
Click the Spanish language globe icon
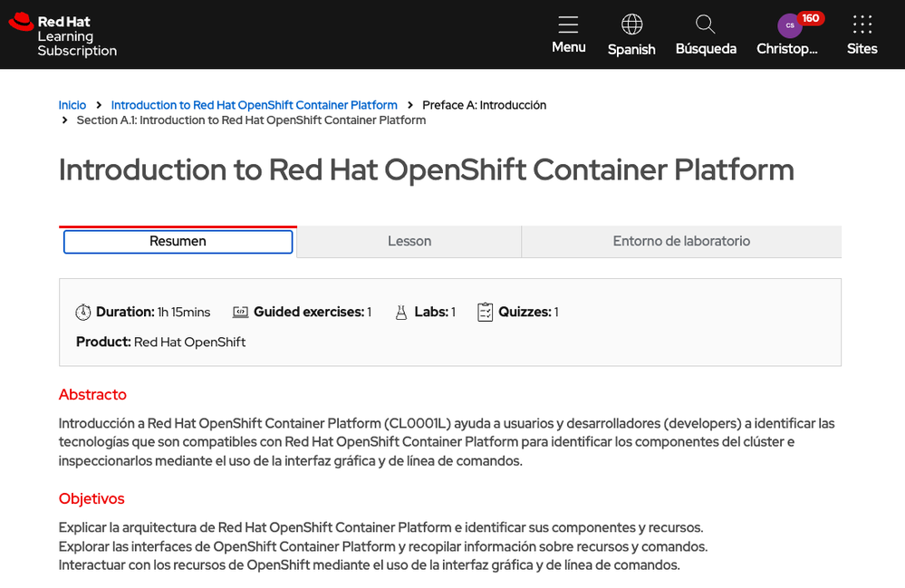pyautogui.click(x=631, y=24)
